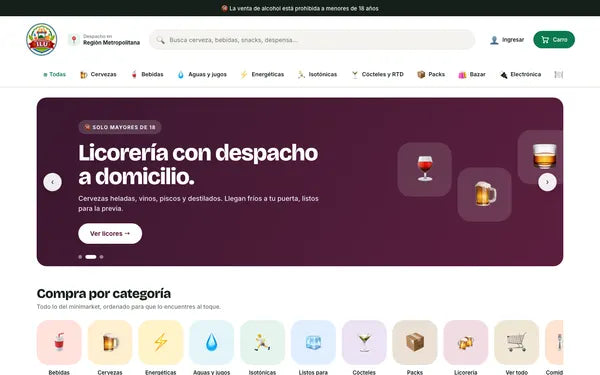This screenshot has width=600, height=375.
Task: Select the Cervezas category tab
Action: click(x=98, y=74)
